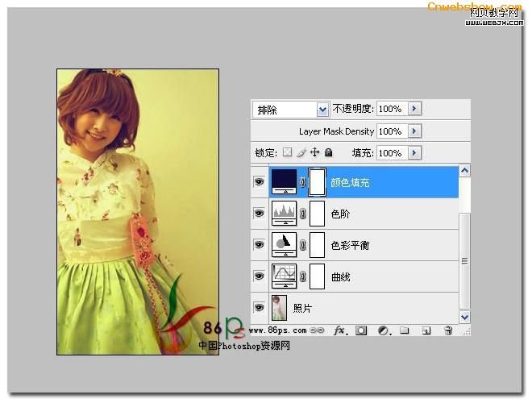The image size is (532, 403).
Task: Open the new adjustment layer menu icon
Action: [384, 330]
